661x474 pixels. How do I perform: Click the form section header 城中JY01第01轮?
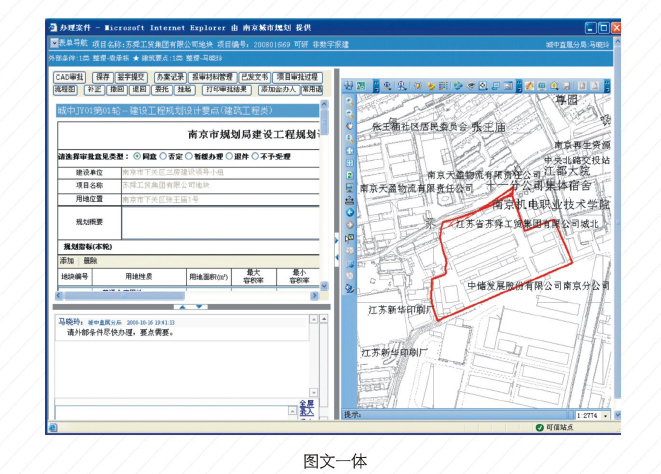(x=188, y=111)
